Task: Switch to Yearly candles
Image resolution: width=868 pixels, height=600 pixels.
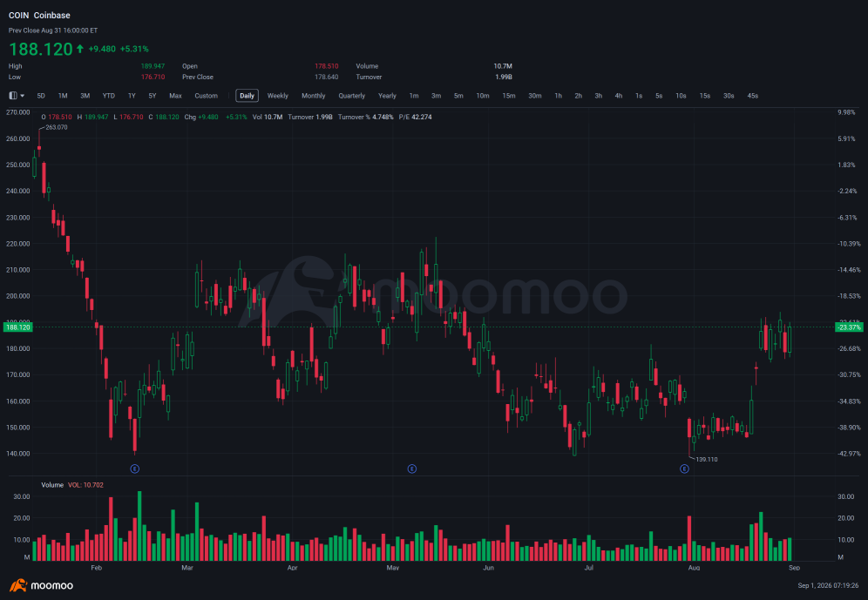Action: pyautogui.click(x=388, y=96)
